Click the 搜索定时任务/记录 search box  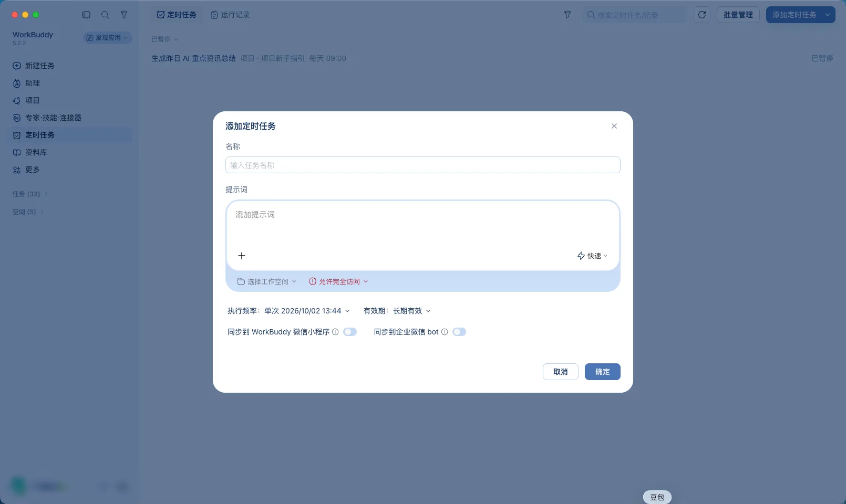pos(634,15)
